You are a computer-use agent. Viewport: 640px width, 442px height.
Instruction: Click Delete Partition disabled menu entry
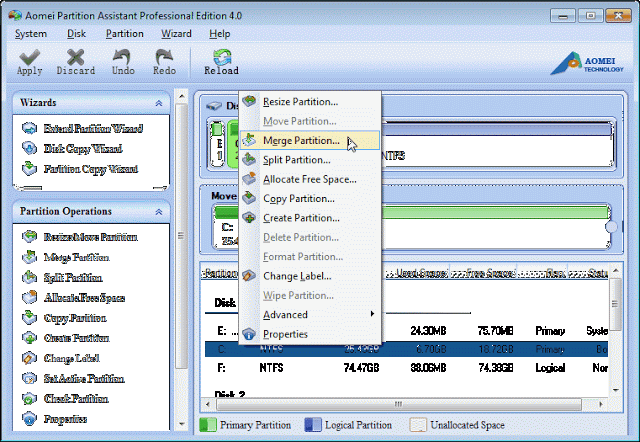310,238
